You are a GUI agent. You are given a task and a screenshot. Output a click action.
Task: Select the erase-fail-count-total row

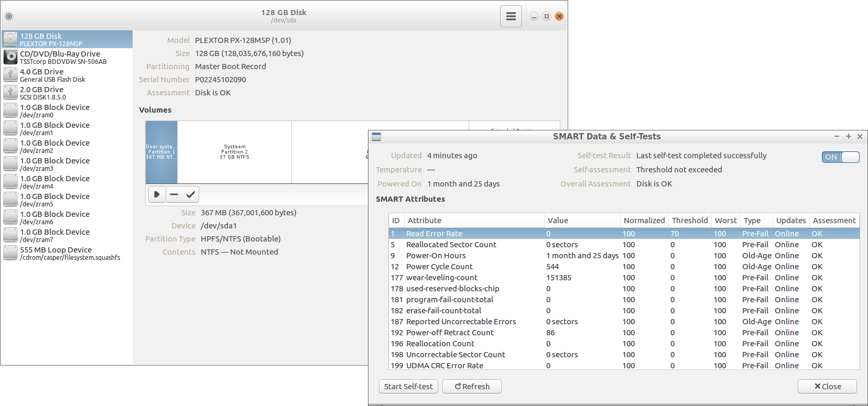click(624, 311)
